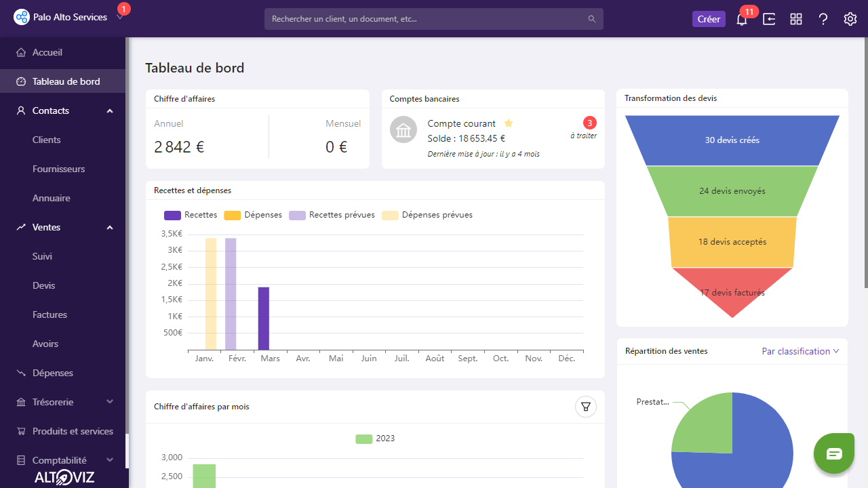The width and height of the screenshot is (868, 488).
Task: Open the help question mark icon
Action: click(x=823, y=19)
